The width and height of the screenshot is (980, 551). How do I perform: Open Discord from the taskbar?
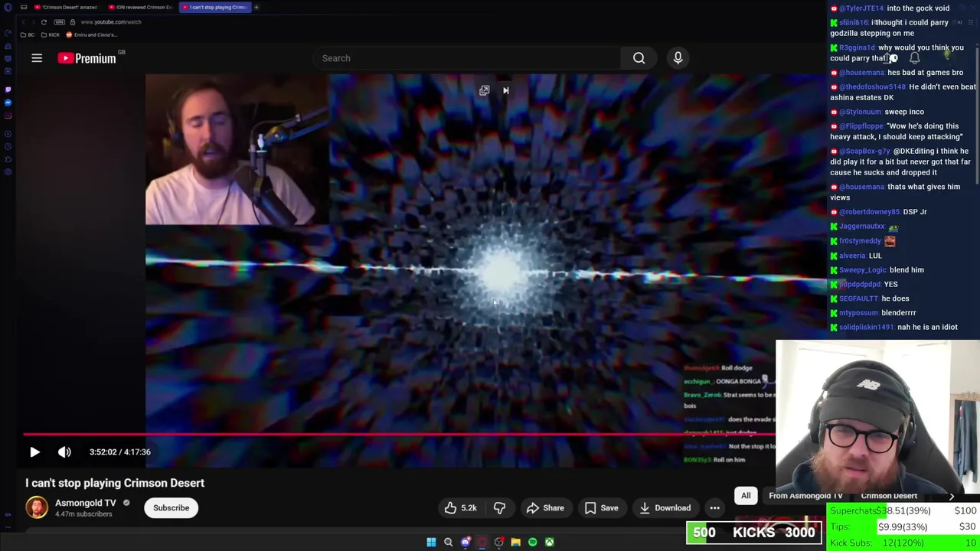[x=465, y=543]
